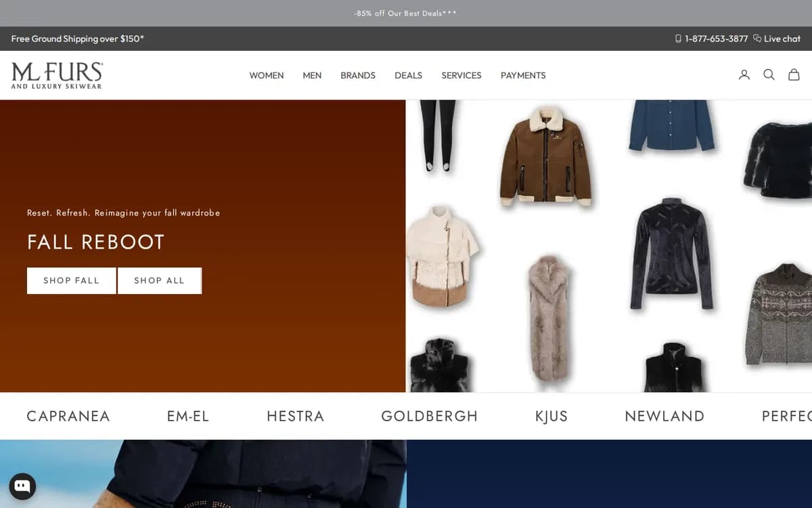View the long gray fur vest

point(549,318)
